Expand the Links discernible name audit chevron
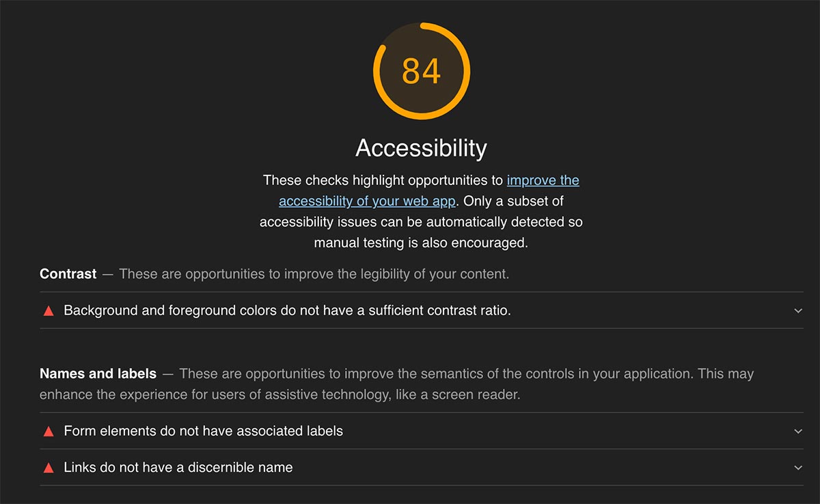The height and width of the screenshot is (504, 820). tap(797, 468)
